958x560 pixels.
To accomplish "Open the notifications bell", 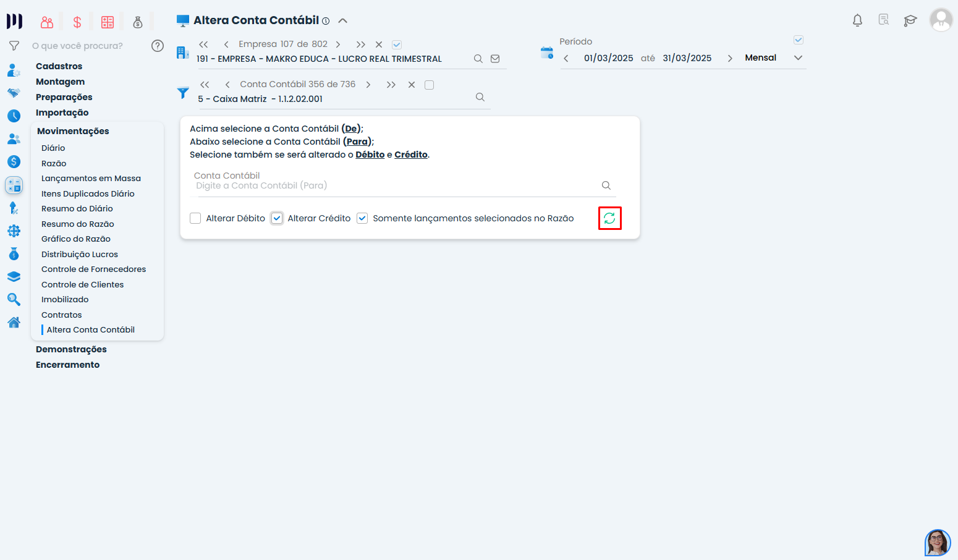I will [857, 20].
